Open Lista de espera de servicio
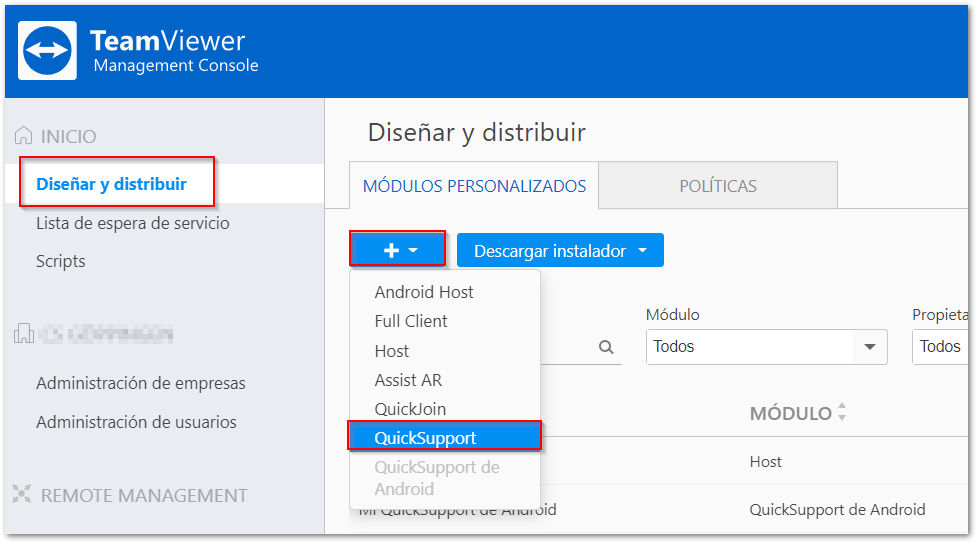Image resolution: width=977 pixels, height=543 pixels. click(133, 223)
